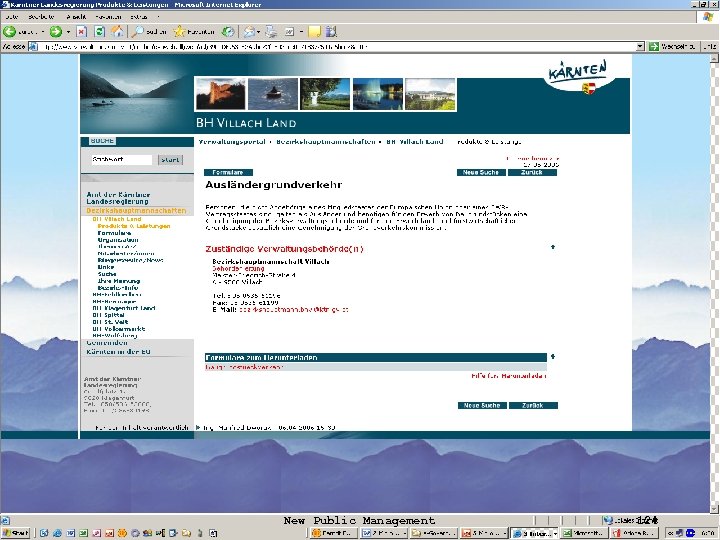This screenshot has height=540, width=720.
Task: Open the Back button history dropdown arrow
Action: tap(43, 32)
